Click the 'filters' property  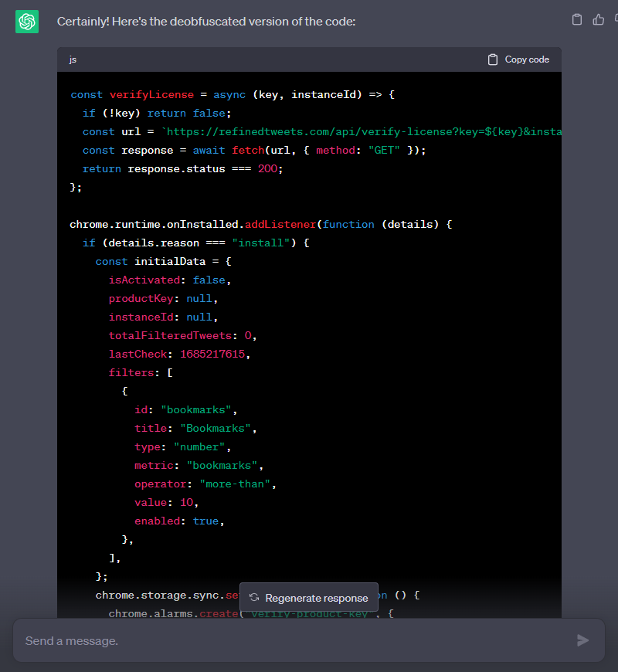pyautogui.click(x=131, y=373)
